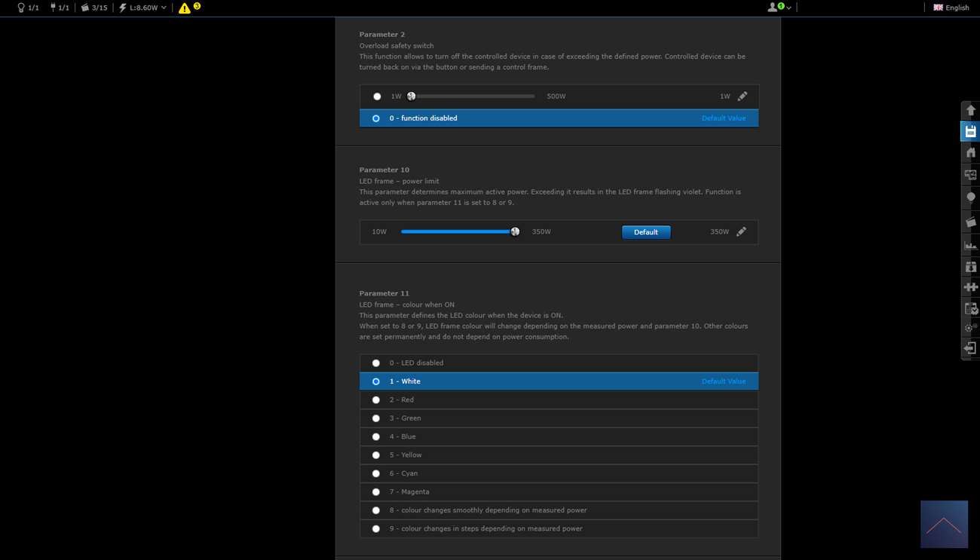Click the logout exit icon in sidebar
The width and height of the screenshot is (980, 560).
click(970, 348)
